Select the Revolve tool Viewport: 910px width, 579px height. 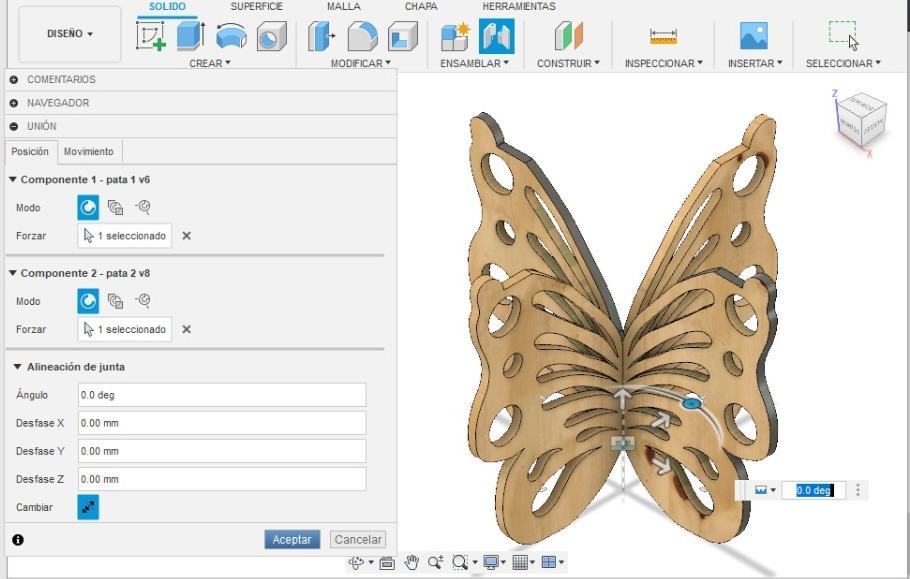coord(231,36)
